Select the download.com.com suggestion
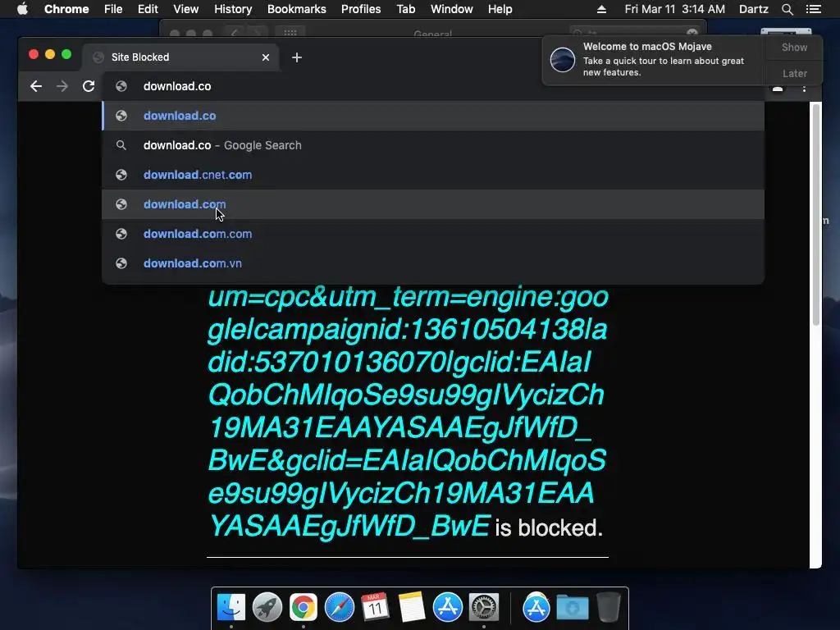840x630 pixels. (433, 234)
